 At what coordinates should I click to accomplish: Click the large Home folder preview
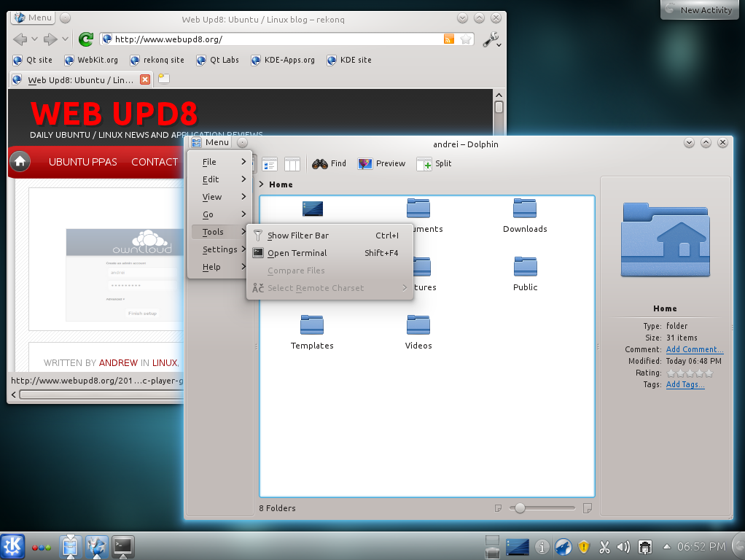click(665, 240)
